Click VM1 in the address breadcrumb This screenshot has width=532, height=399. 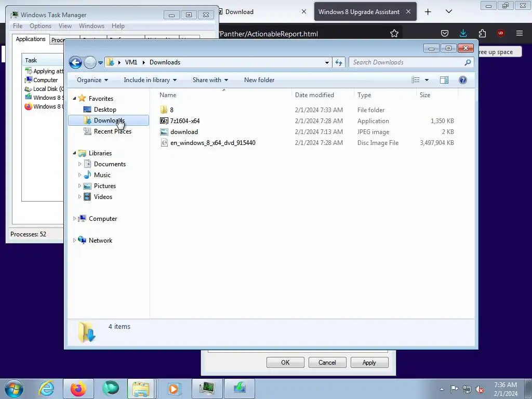(x=131, y=62)
